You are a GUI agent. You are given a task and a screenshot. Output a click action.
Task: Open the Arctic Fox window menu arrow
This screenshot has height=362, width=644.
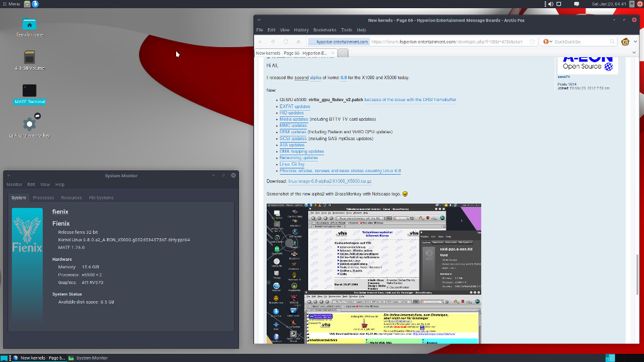click(x=258, y=20)
